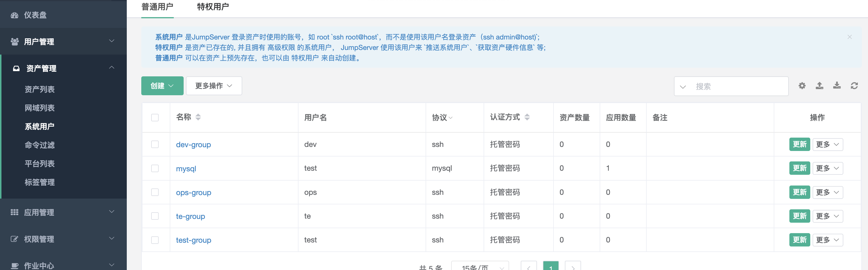Click the 资产管理 inbox icon
Screen dimensions: 868x270
pos(16,69)
